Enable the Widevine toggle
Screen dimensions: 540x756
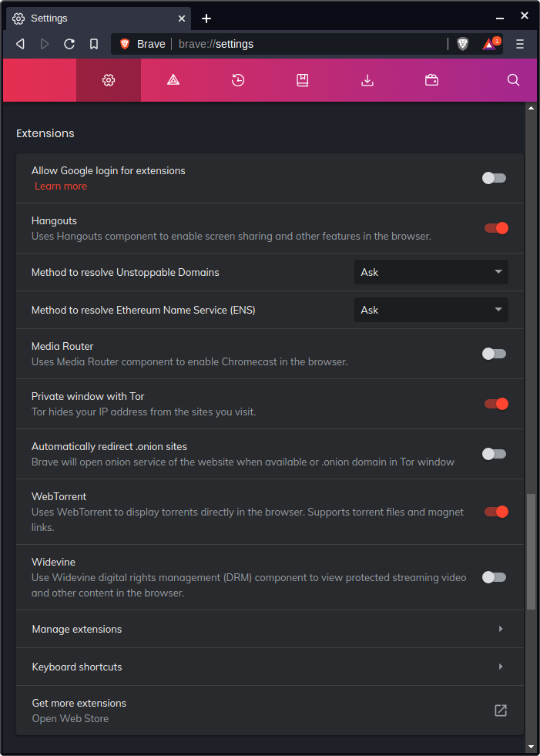(494, 577)
